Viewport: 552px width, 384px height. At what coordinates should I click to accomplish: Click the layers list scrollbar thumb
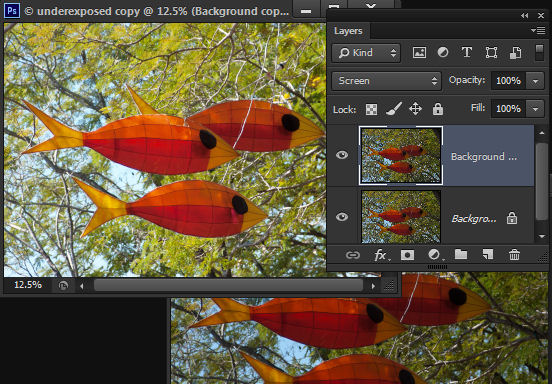(x=542, y=181)
